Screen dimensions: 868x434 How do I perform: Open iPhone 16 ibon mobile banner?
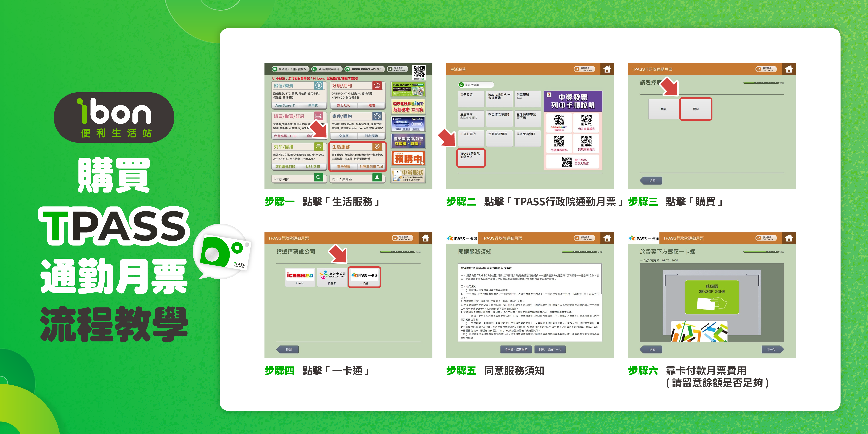tap(408, 124)
